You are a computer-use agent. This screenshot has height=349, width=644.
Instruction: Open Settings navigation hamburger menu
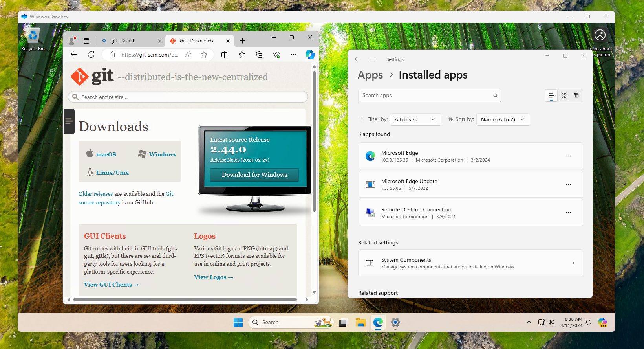point(373,59)
